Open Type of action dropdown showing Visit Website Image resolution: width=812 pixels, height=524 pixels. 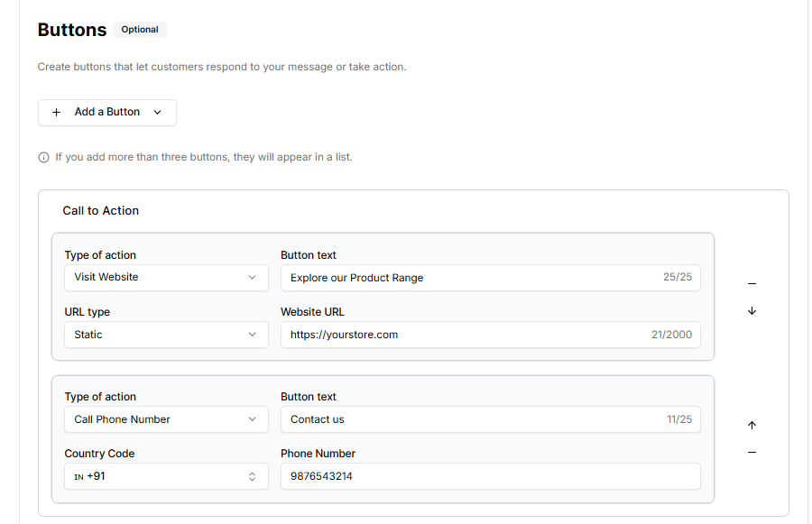(x=166, y=278)
